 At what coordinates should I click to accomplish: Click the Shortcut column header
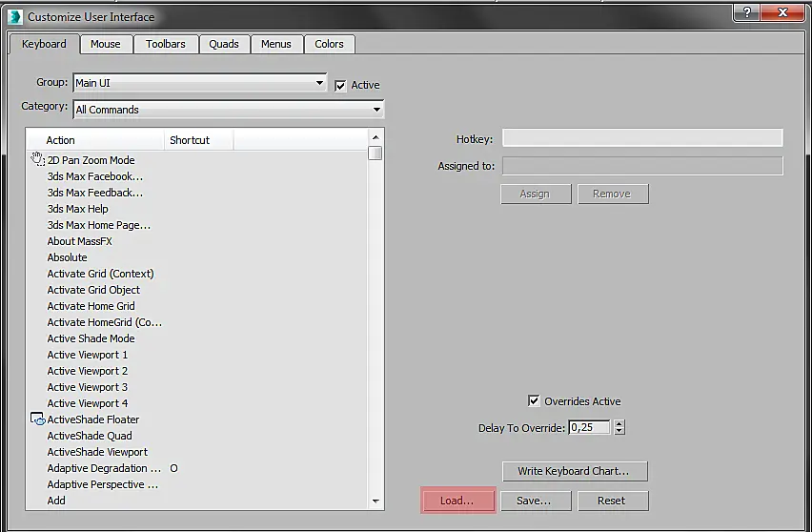pyautogui.click(x=199, y=140)
